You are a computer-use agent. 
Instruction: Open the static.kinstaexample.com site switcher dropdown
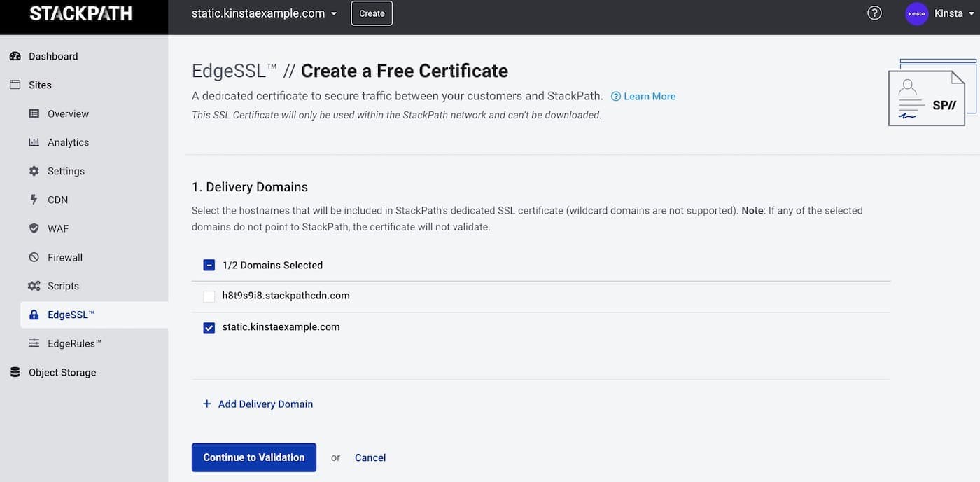(x=262, y=13)
